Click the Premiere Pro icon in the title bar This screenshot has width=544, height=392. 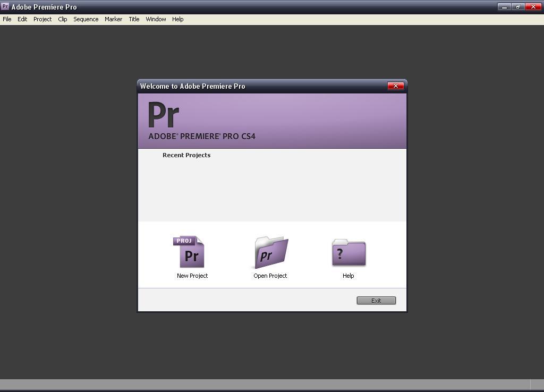[x=5, y=7]
